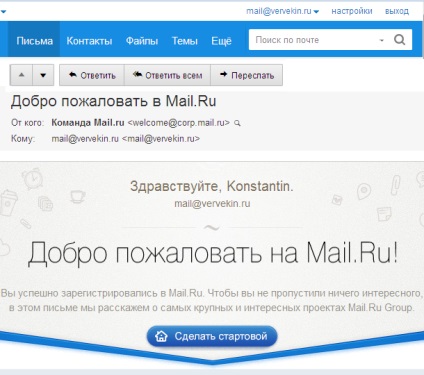Image resolution: width=424 pixels, height=375 pixels.
Task: Click the Добро пожаловать на Mail.Ru! headline
Action: [x=213, y=253]
